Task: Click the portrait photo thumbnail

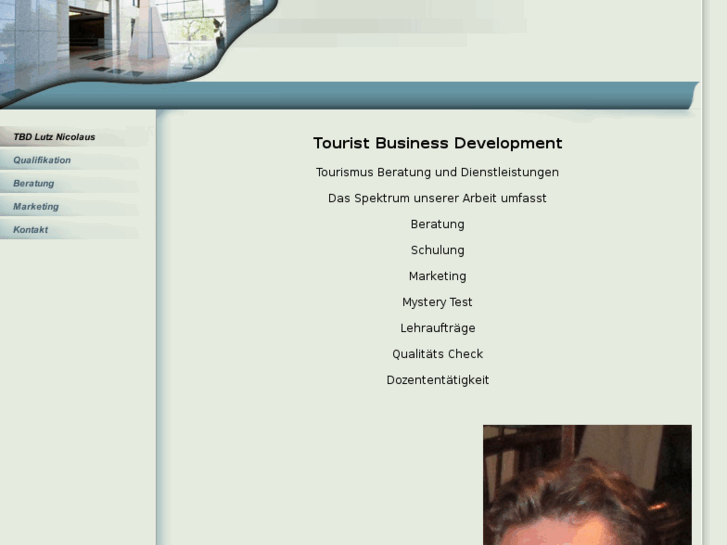Action: [x=587, y=485]
